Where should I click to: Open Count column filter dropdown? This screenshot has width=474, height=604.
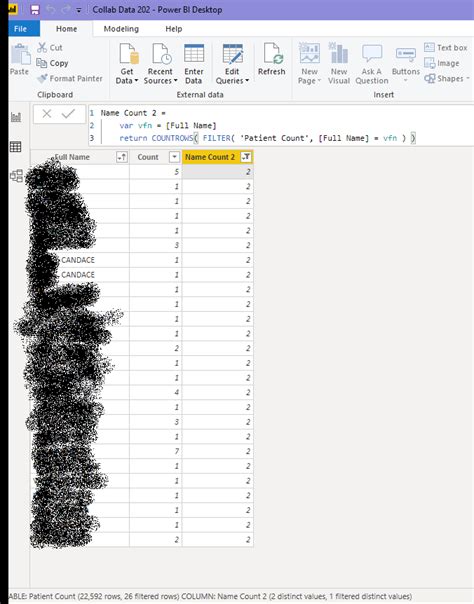tap(174, 157)
